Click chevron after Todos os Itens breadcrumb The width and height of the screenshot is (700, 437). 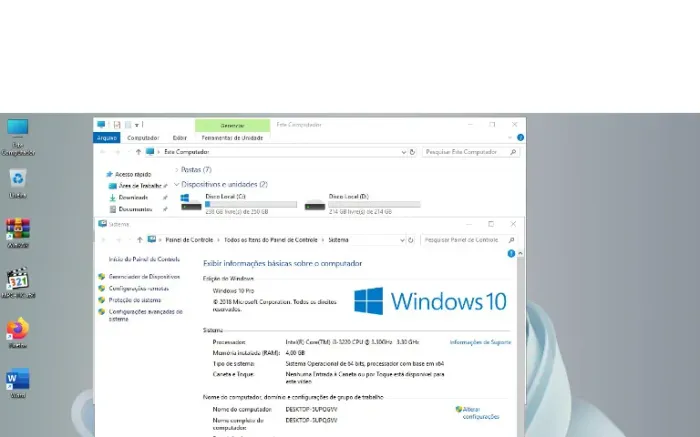click(x=323, y=240)
